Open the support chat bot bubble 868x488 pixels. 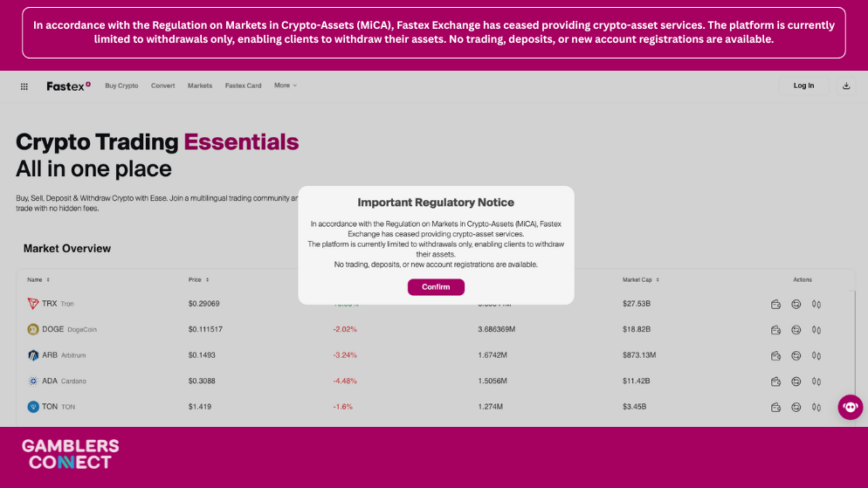[851, 407]
